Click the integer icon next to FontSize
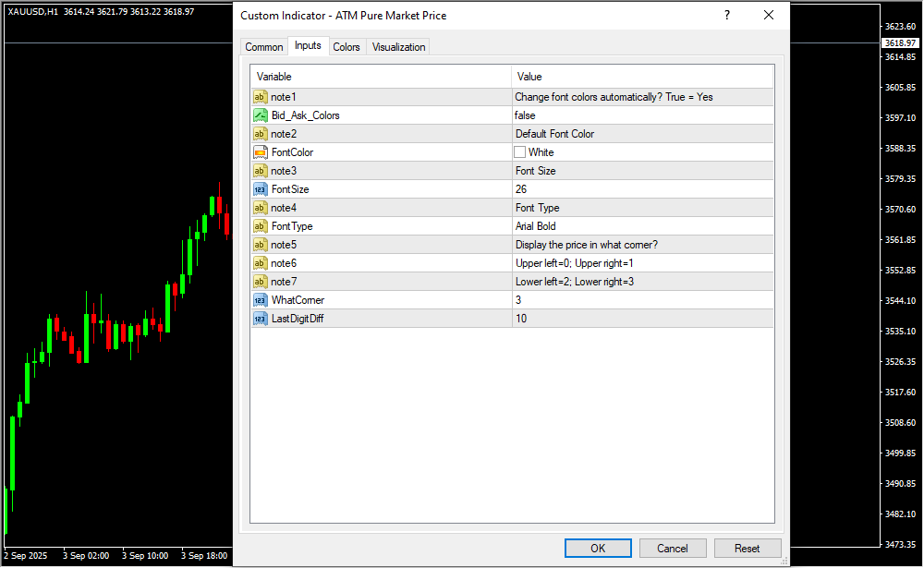 [x=260, y=189]
